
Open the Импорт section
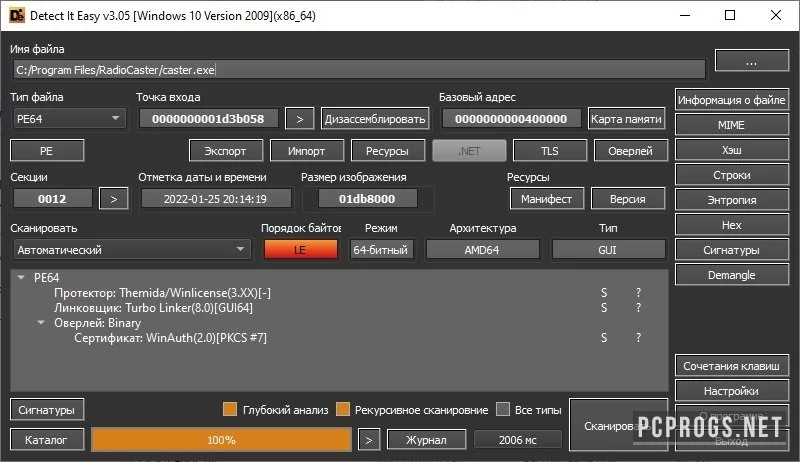(307, 151)
